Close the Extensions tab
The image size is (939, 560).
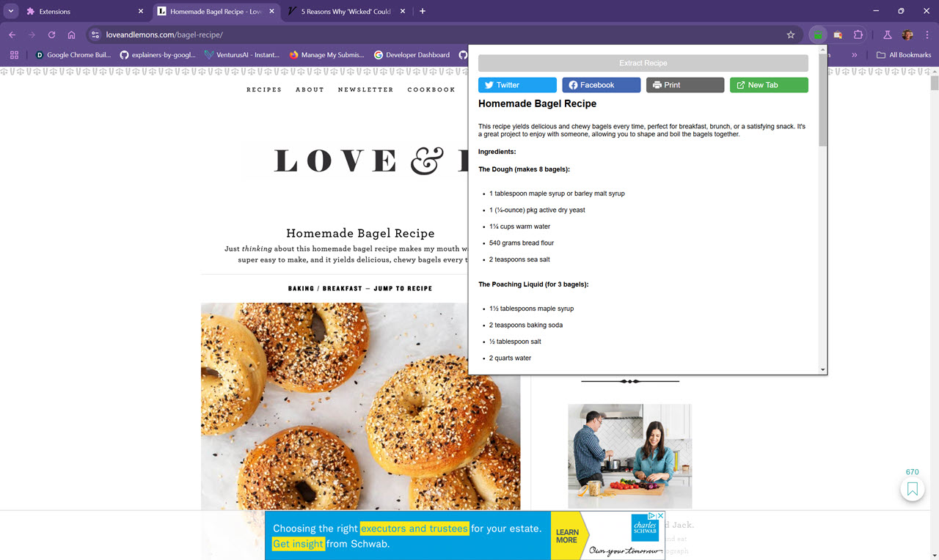(141, 12)
